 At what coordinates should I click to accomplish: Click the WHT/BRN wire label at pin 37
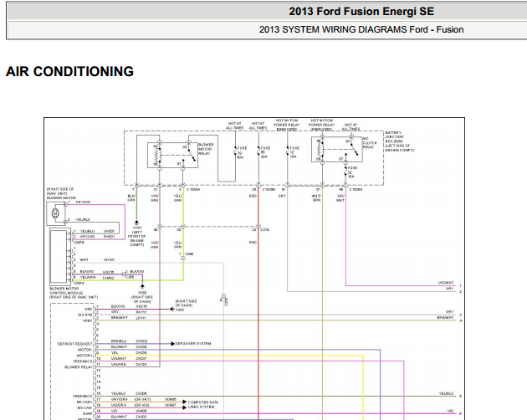(316, 197)
